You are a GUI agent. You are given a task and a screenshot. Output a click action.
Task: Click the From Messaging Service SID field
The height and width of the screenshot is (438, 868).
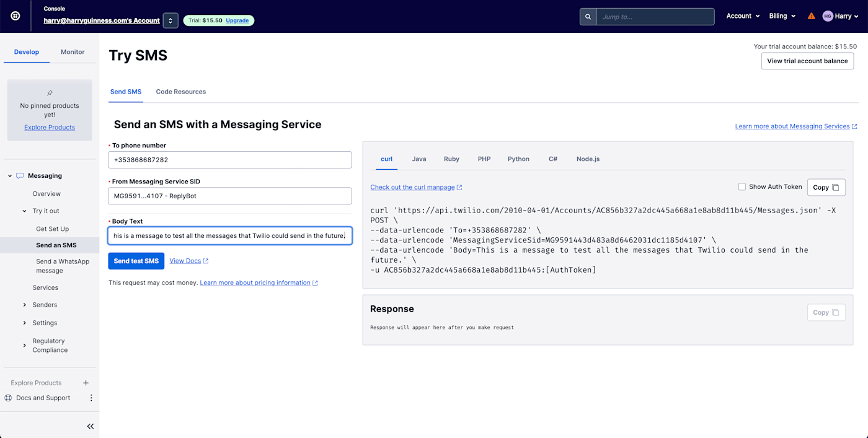coord(230,196)
